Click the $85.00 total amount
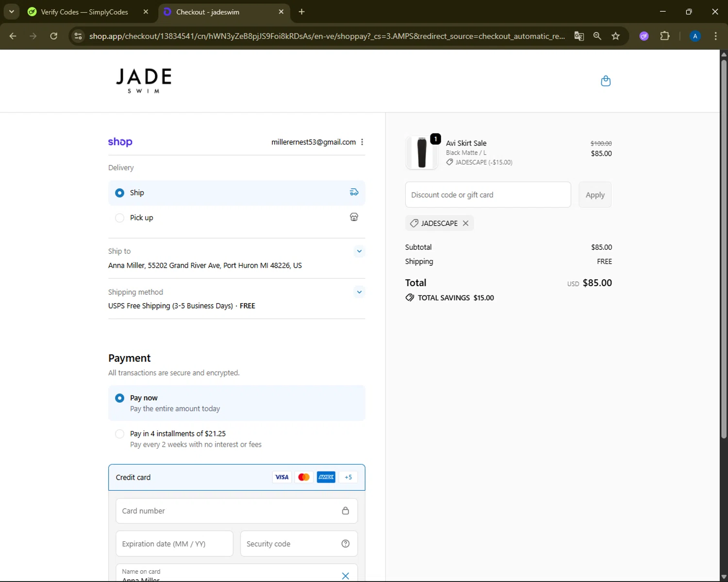The image size is (728, 582). [x=597, y=283]
